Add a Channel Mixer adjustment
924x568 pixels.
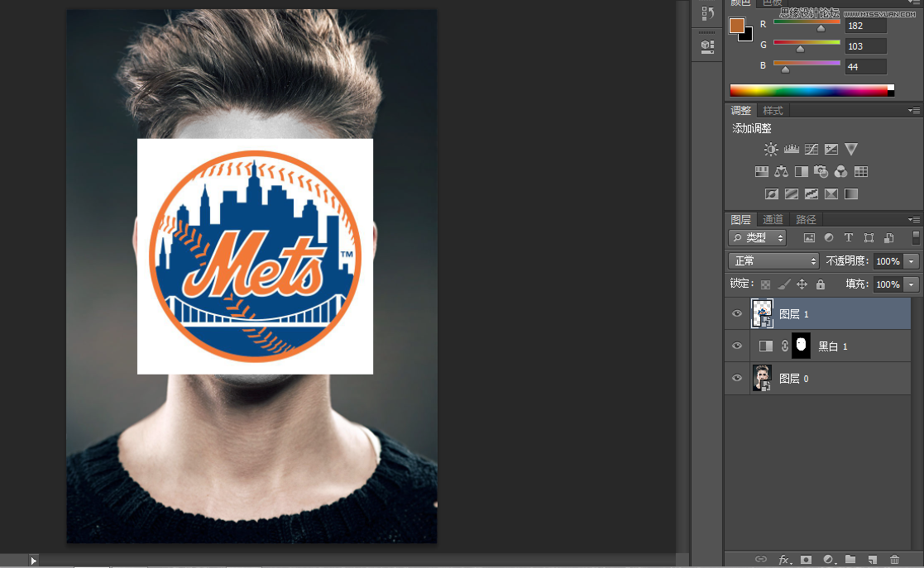click(x=841, y=171)
